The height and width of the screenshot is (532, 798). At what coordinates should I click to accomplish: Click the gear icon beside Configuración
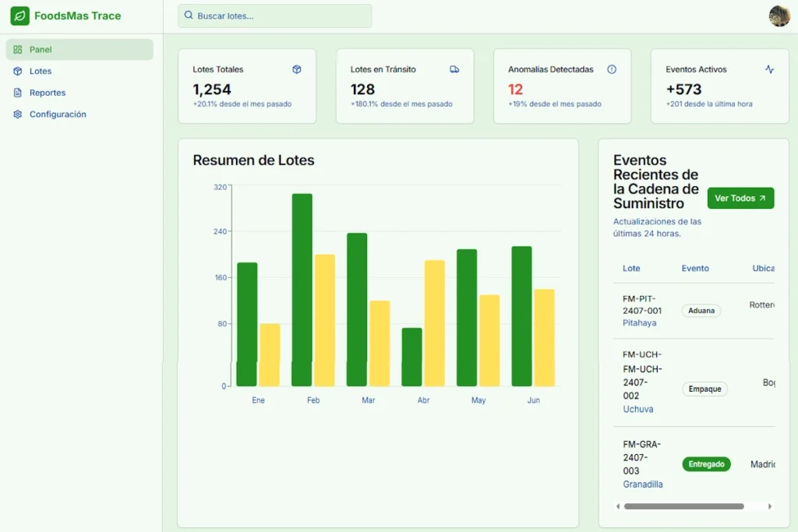18,115
